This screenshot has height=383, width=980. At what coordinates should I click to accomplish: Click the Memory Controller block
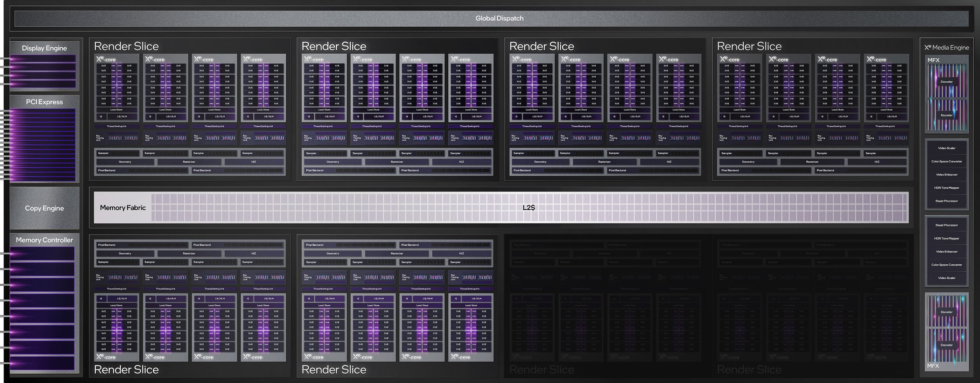tap(44, 240)
